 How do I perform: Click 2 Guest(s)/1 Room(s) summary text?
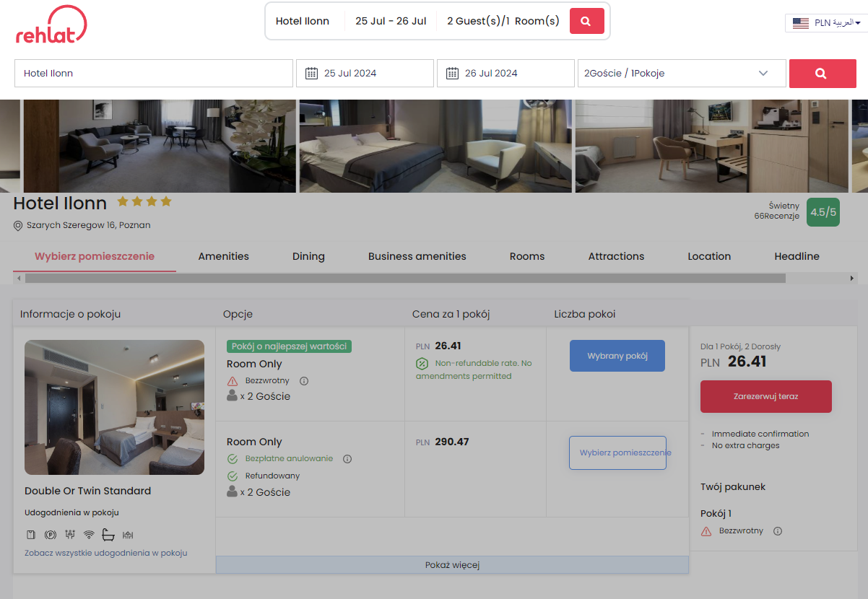(x=503, y=21)
